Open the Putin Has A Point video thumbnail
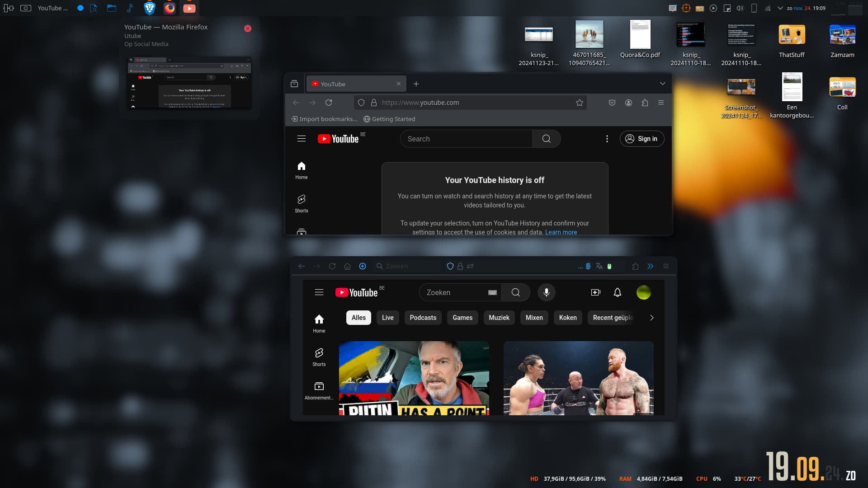 (x=414, y=378)
